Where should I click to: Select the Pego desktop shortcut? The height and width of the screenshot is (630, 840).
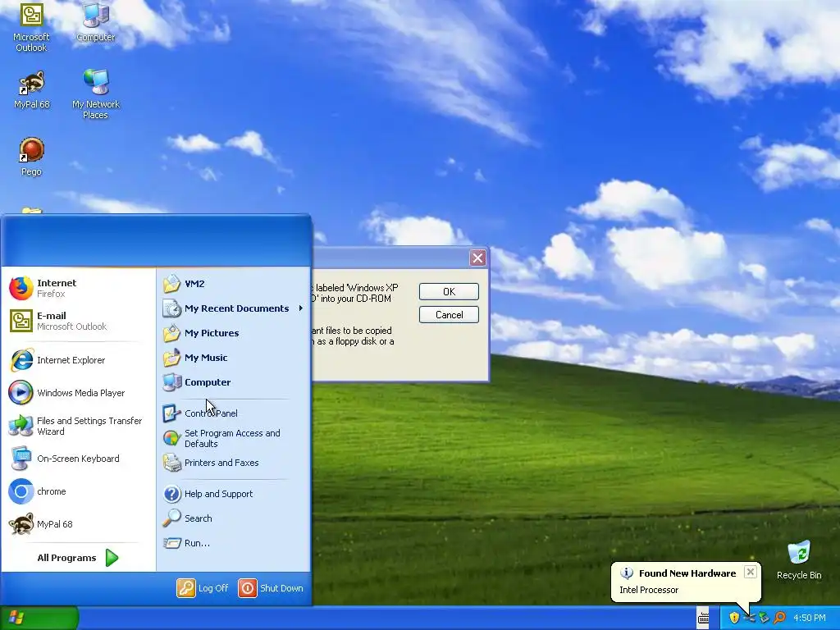point(32,157)
